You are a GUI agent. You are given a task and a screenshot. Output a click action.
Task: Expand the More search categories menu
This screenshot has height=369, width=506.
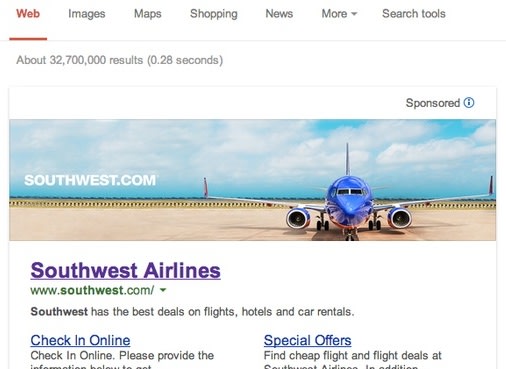point(339,14)
